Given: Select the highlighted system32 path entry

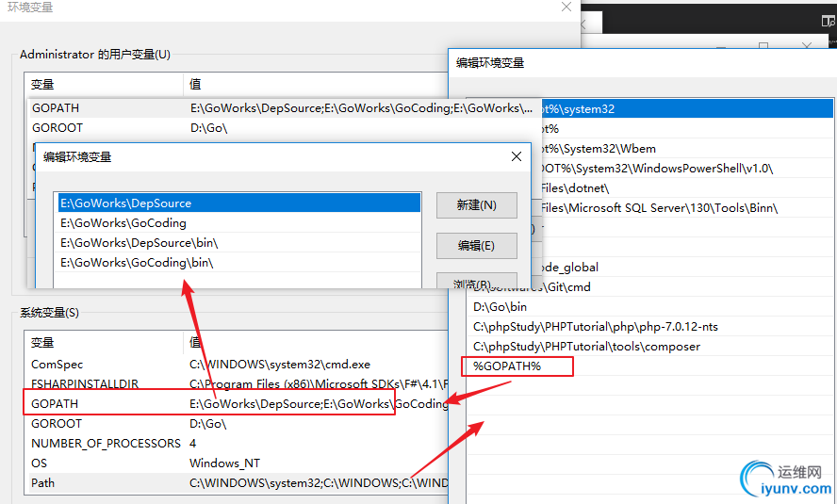Looking at the screenshot, I should (x=686, y=108).
